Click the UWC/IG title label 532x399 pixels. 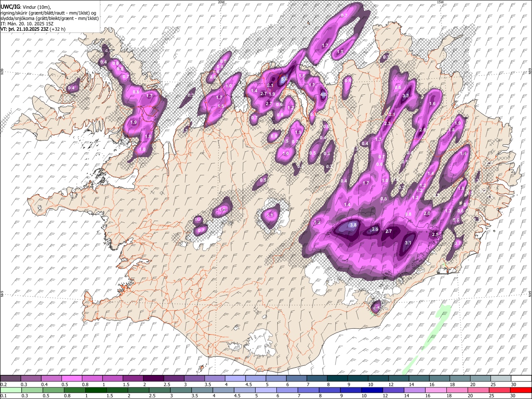(10, 7)
